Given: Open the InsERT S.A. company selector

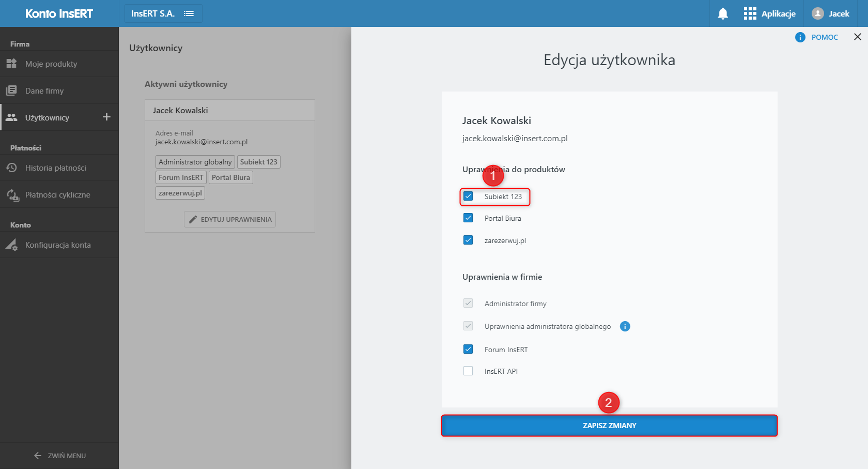Looking at the screenshot, I should click(x=163, y=13).
